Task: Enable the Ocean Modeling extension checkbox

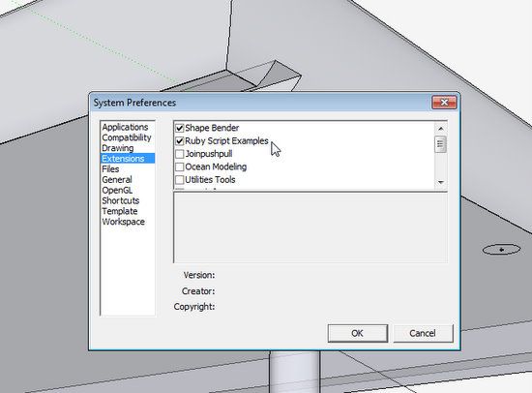Action: click(x=180, y=166)
